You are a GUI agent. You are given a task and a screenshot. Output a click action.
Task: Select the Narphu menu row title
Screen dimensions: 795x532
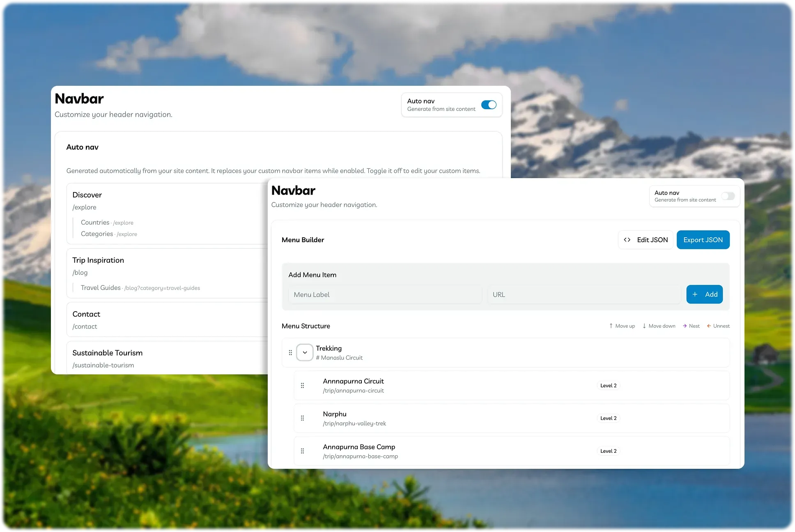[335, 414]
